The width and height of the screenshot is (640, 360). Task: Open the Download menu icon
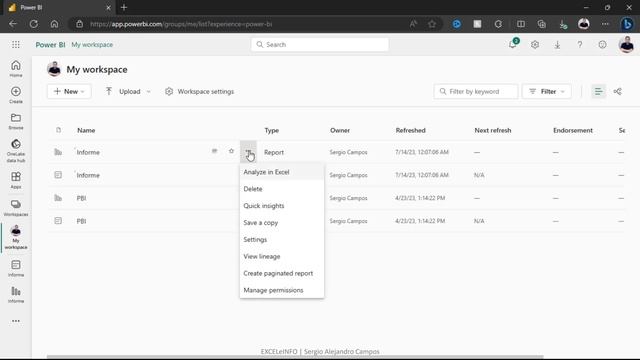pos(557,44)
